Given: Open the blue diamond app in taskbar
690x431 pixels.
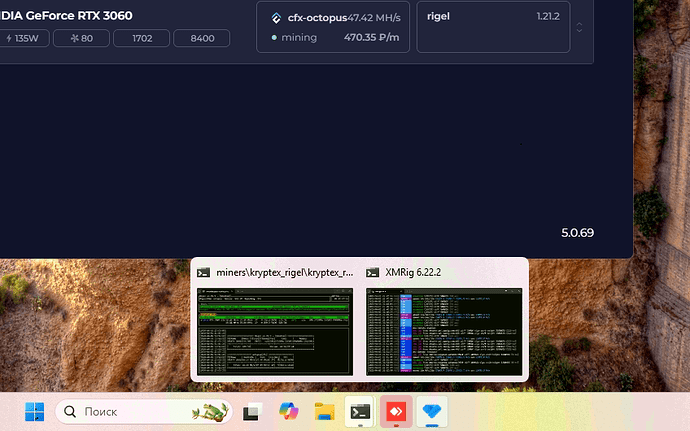Looking at the screenshot, I should 432,411.
